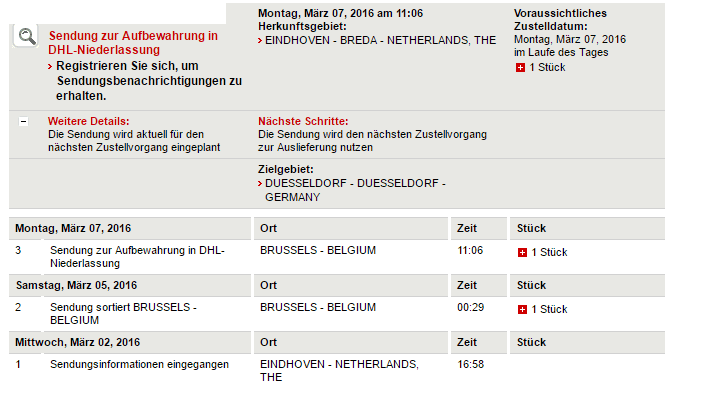Click the magnifying glass search icon
The height and width of the screenshot is (393, 717).
26,36
